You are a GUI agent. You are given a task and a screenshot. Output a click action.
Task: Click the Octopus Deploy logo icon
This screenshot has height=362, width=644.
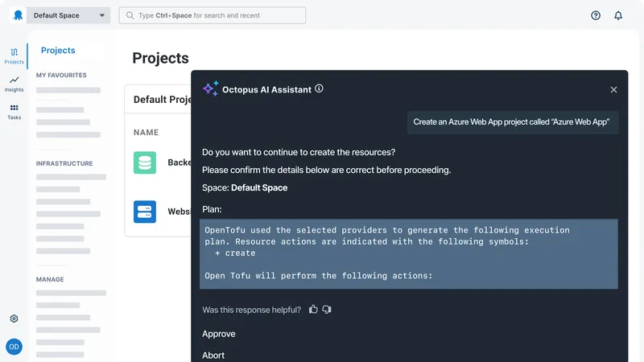(14, 15)
